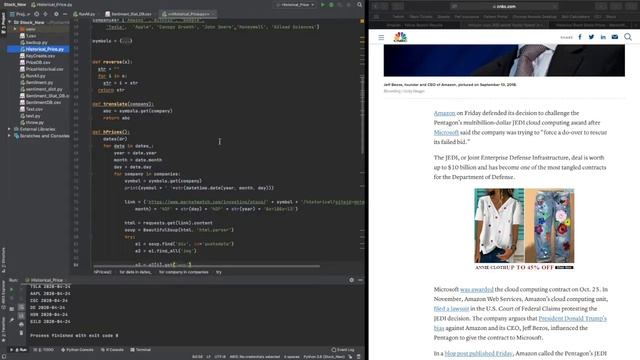Open the Python Console tool window
Screen dimensions: 640x360
click(x=77, y=350)
